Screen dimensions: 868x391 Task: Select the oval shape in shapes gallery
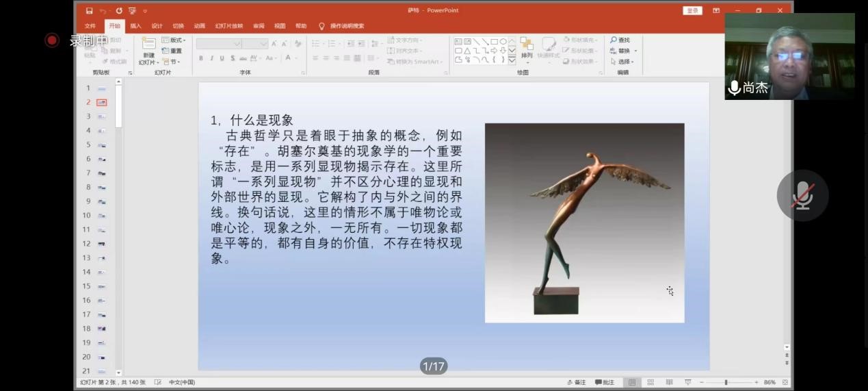click(x=503, y=41)
